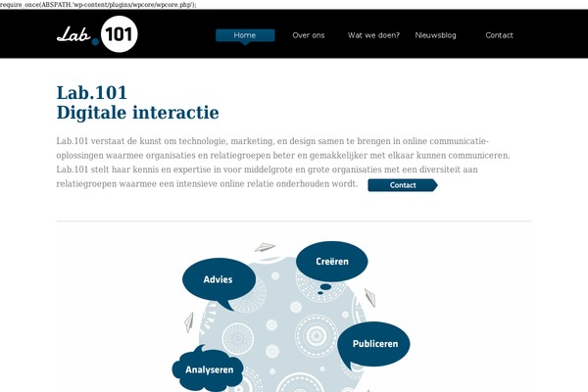
Task: Click the require_once error text at top
Action: click(98, 5)
